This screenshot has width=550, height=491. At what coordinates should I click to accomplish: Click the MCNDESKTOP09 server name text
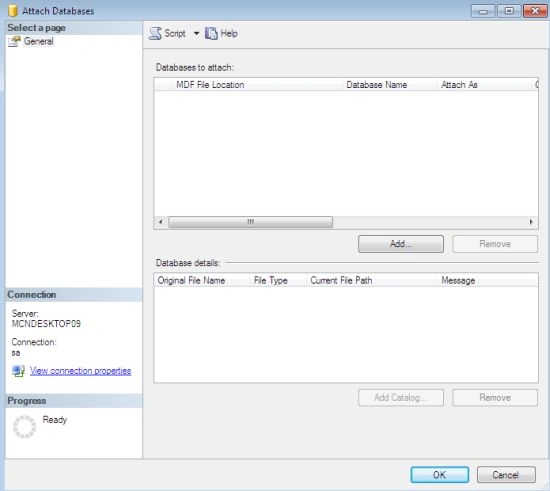[x=46, y=324]
